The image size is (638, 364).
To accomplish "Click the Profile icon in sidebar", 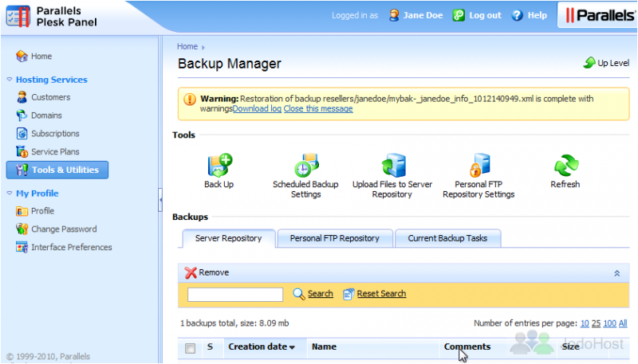I will (x=22, y=211).
